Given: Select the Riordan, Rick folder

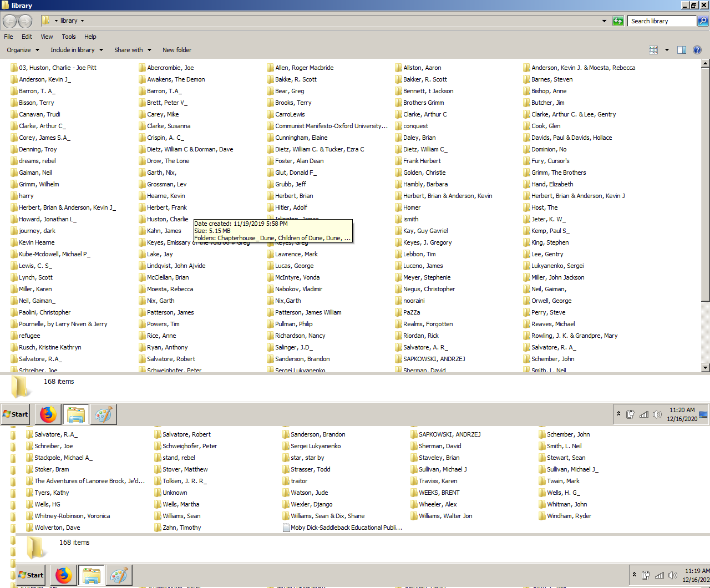Looking at the screenshot, I should pos(417,336).
